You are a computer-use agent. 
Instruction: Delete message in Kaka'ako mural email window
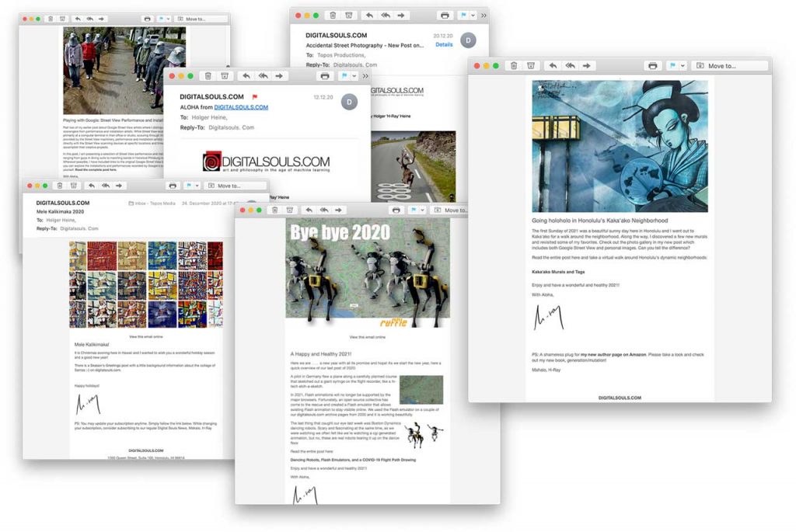point(514,65)
